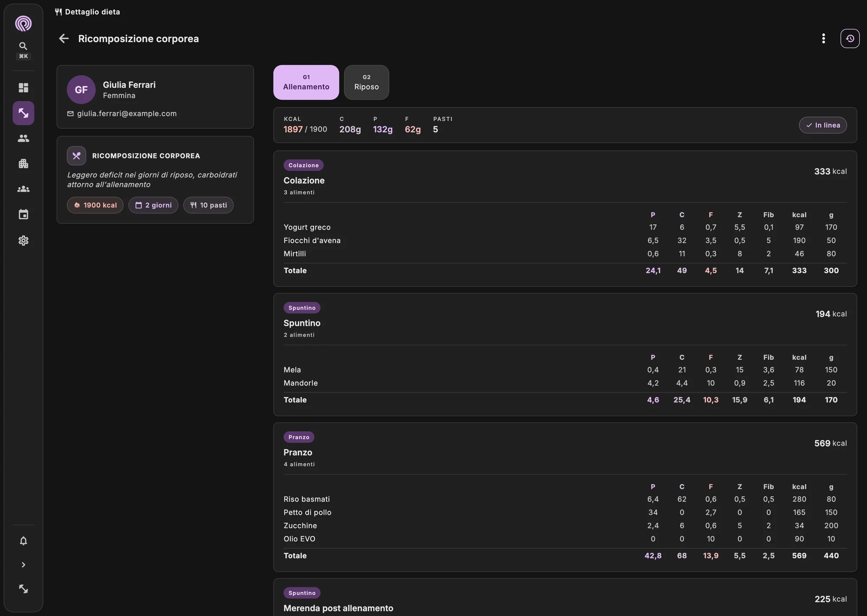Open the version history clock button

[x=850, y=39]
